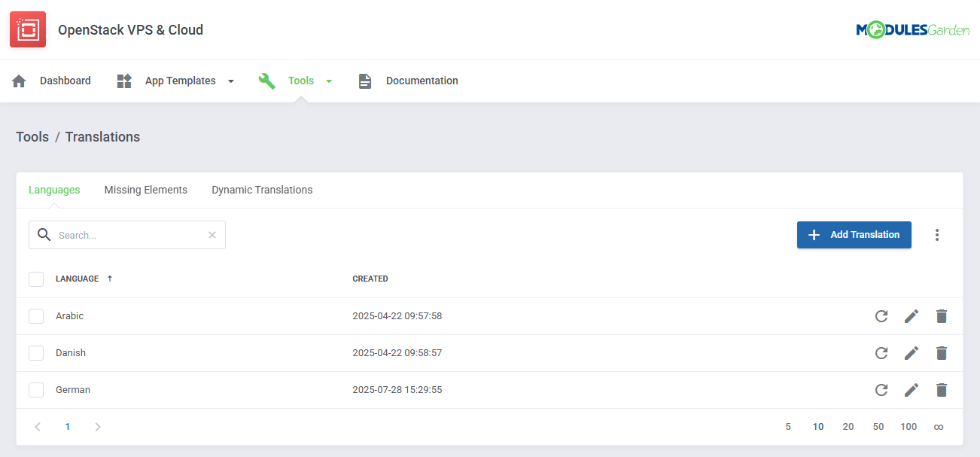Viewport: 980px width, 457px height.
Task: Click the OpenStack VPS & Cloud logo icon
Action: tap(28, 30)
